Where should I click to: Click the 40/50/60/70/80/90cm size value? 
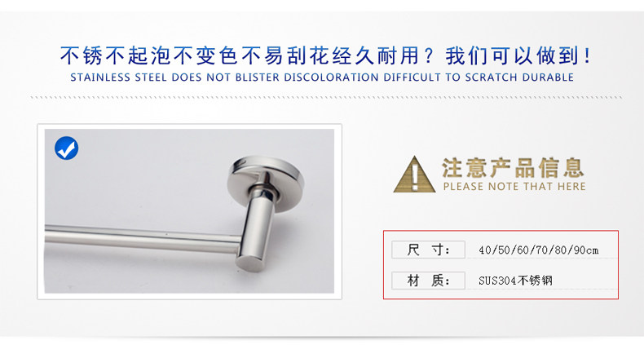(539, 250)
